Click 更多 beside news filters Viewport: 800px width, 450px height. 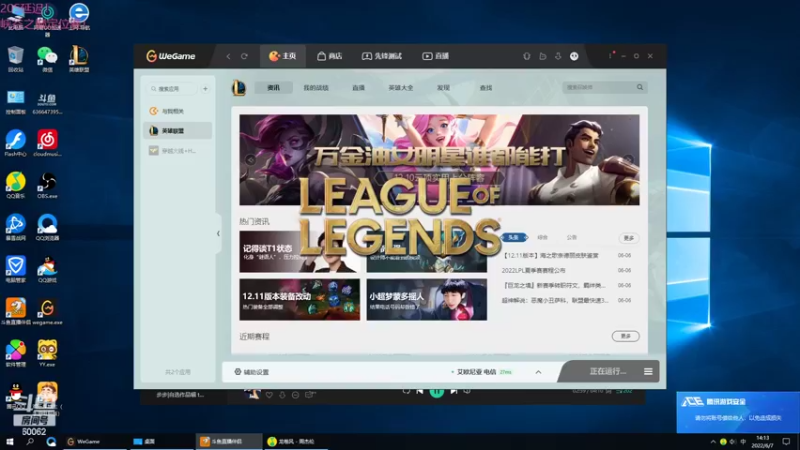click(x=629, y=238)
